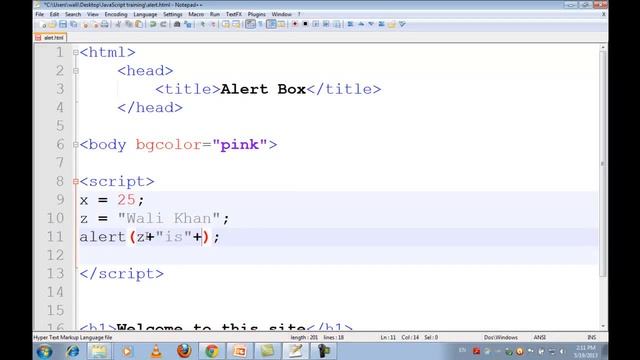Open the Language menu

(145, 14)
